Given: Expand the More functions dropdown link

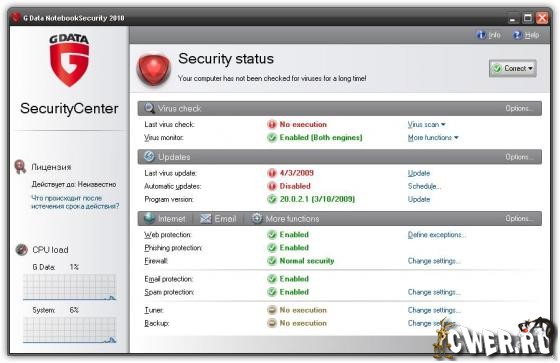Looking at the screenshot, I should [433, 138].
